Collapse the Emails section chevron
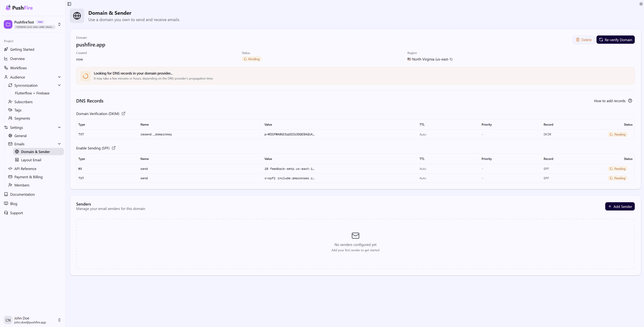Viewport: 644px width, 327px height. 59,144
